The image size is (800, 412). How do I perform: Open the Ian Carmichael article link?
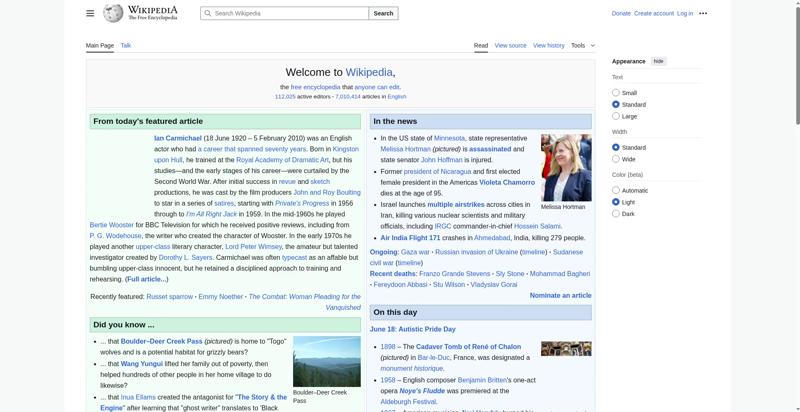[178, 138]
